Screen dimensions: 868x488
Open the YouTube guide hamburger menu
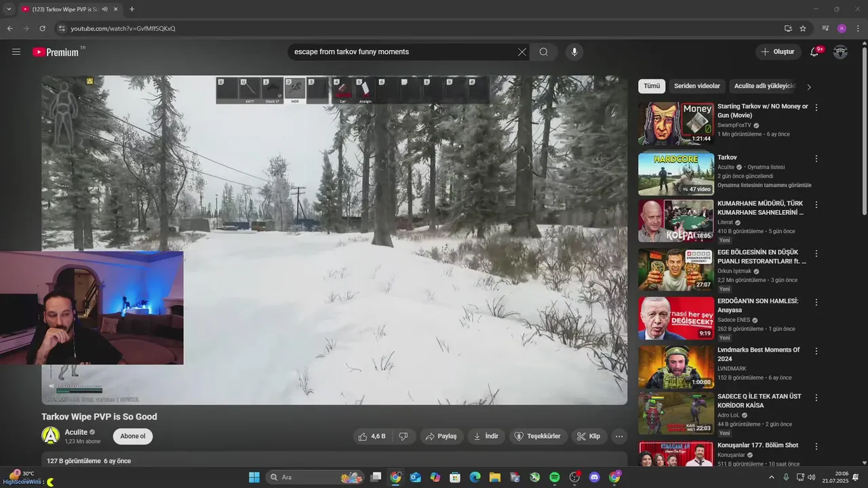point(16,52)
